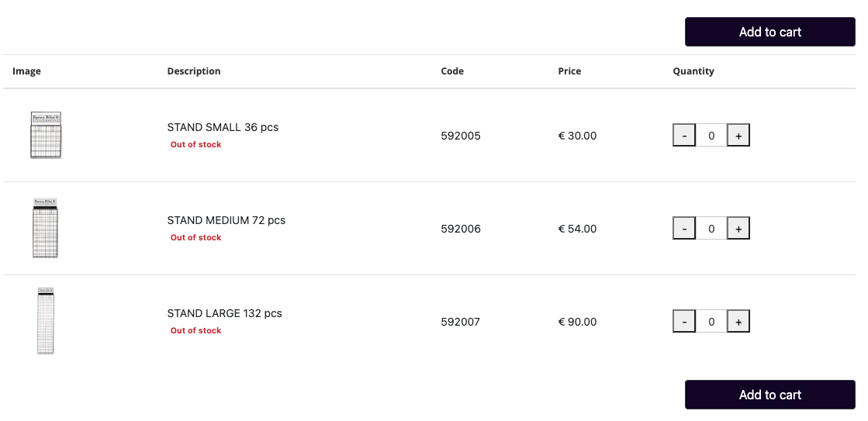Click the Code column header
Viewport: 868px width, 421px height.
tap(452, 71)
